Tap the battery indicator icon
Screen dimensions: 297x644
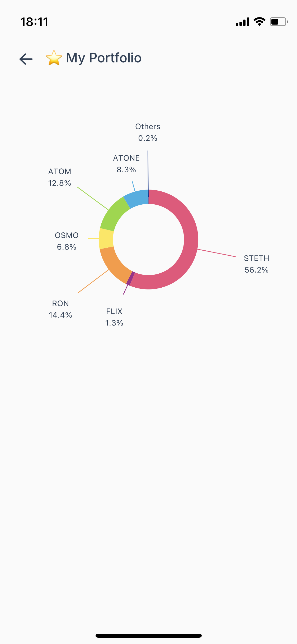[278, 22]
